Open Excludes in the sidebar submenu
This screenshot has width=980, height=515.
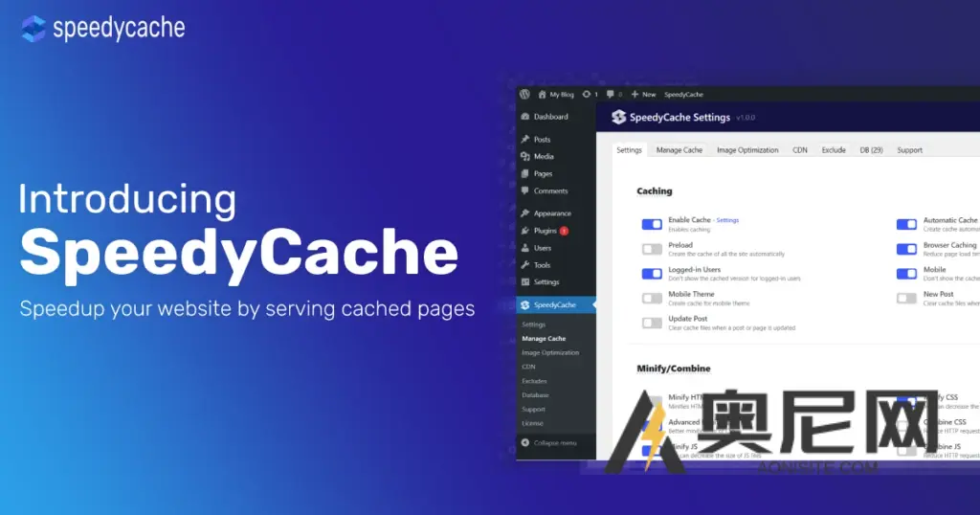tap(534, 381)
